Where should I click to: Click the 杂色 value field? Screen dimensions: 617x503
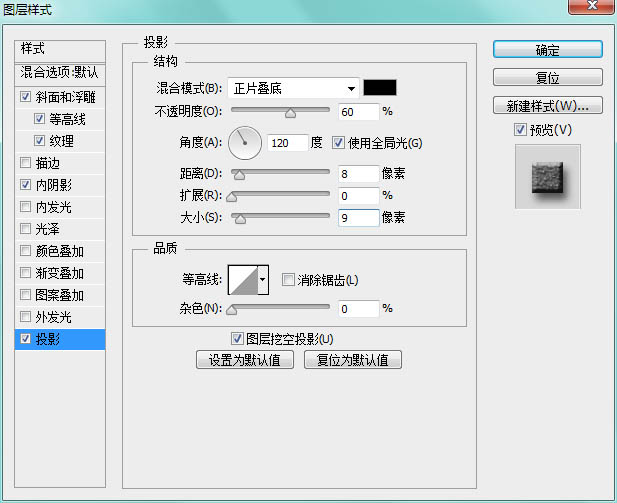point(358,309)
